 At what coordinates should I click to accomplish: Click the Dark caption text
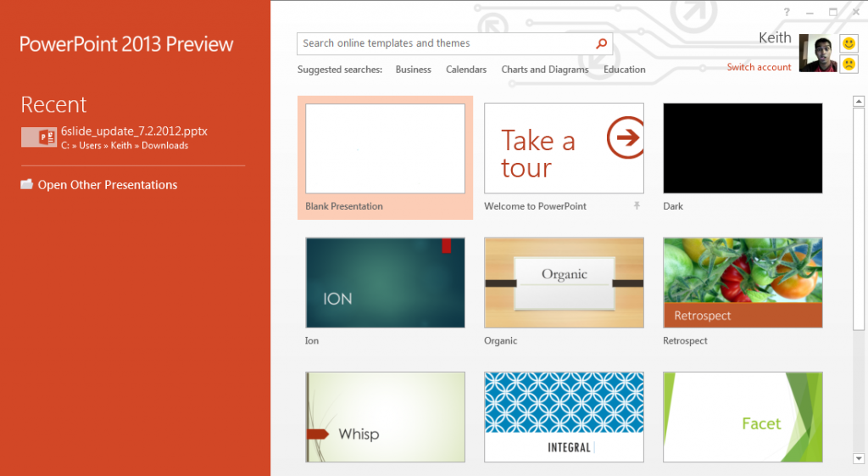(x=673, y=206)
